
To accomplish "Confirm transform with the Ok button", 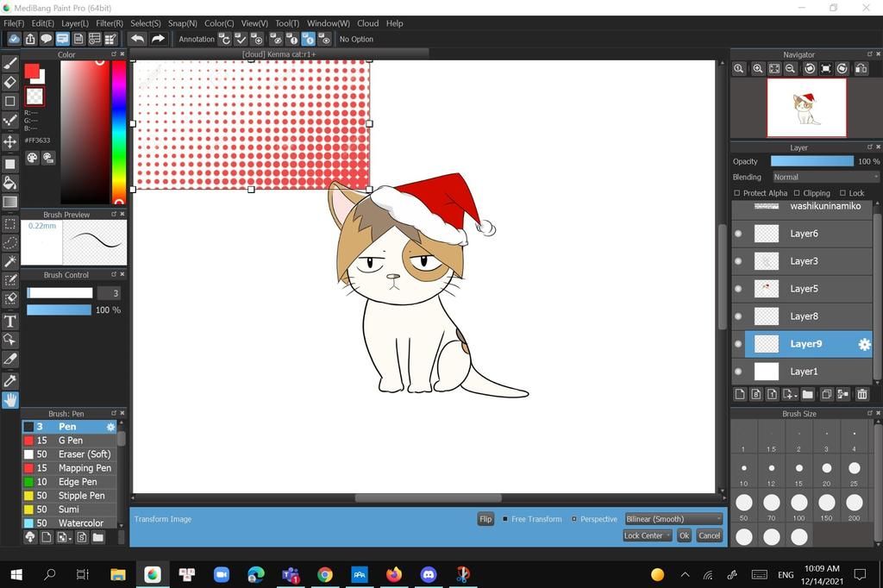I will tap(684, 535).
